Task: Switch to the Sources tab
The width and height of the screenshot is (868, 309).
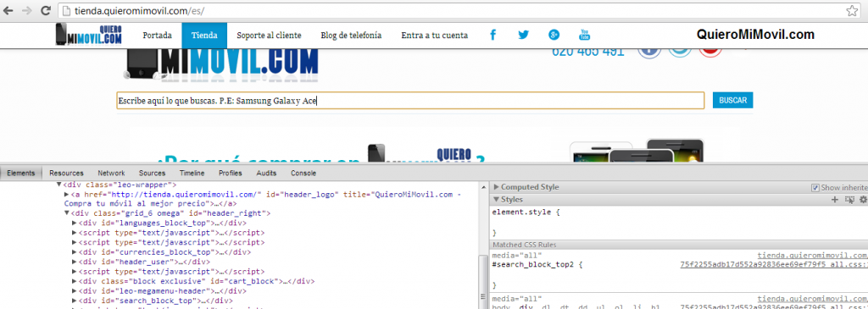Action: (x=153, y=173)
